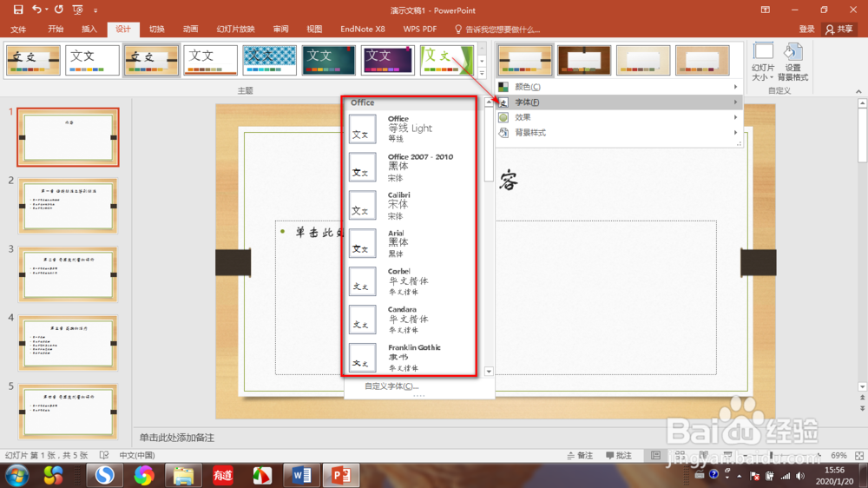Viewport: 868px width, 488px height.
Task: Open Ribbon Display Options icon
Action: pos(765,10)
